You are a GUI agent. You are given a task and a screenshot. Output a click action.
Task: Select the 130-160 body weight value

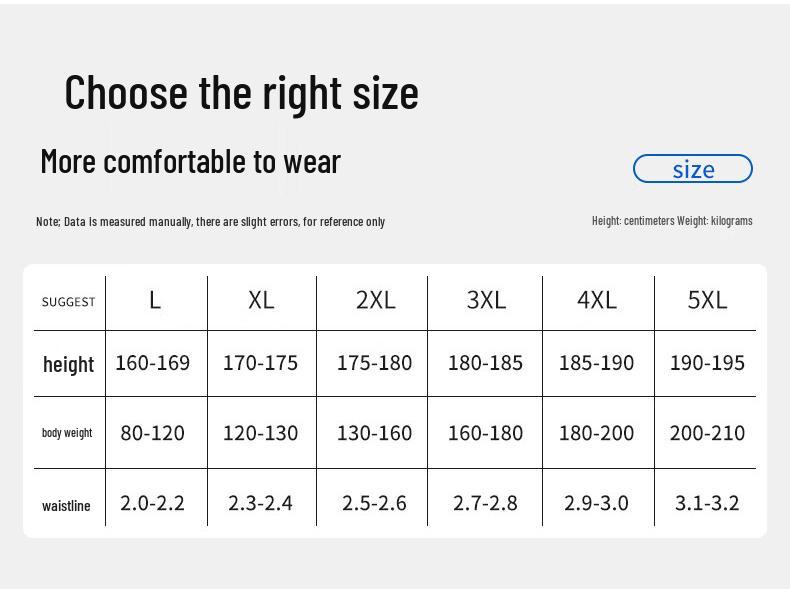[374, 433]
